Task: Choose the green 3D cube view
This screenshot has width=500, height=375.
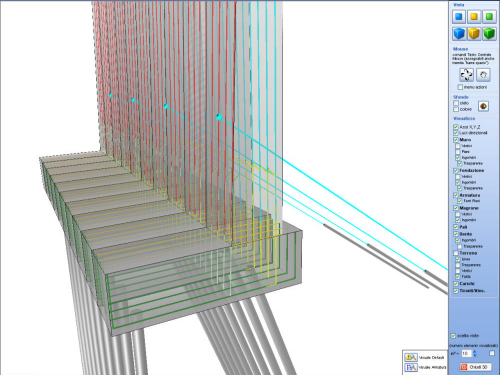Action: coord(489,33)
